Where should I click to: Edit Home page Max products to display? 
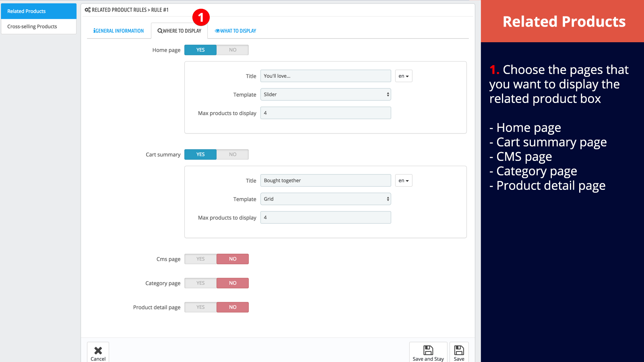pyautogui.click(x=326, y=113)
